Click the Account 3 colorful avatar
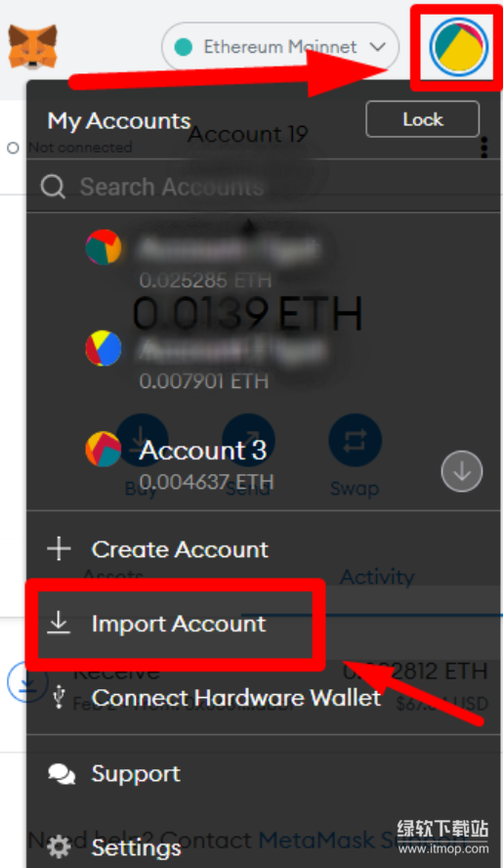The height and width of the screenshot is (868, 503). click(x=104, y=449)
